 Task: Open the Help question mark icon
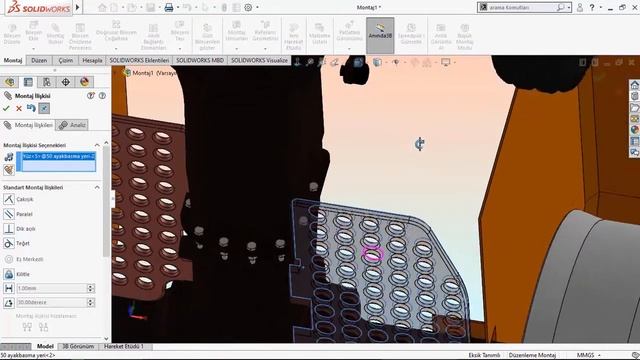pyautogui.click(x=592, y=7)
